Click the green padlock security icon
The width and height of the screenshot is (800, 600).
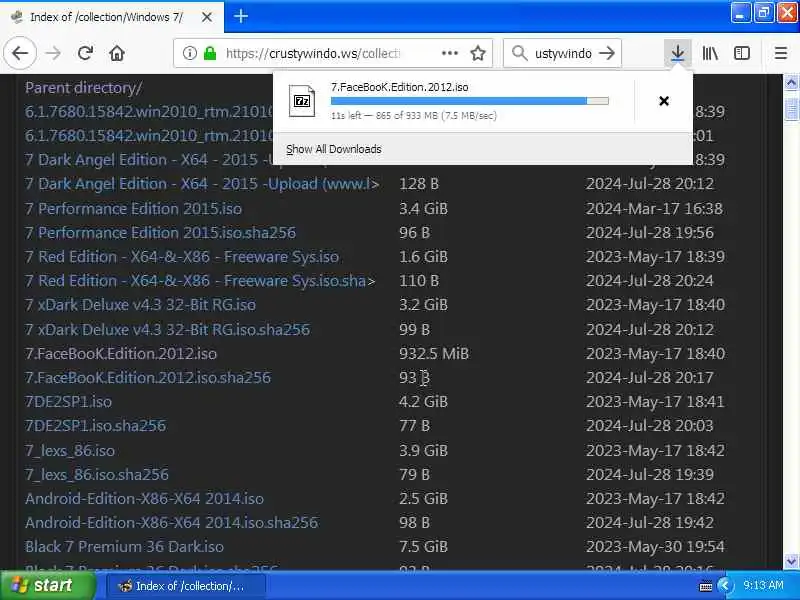[x=210, y=53]
